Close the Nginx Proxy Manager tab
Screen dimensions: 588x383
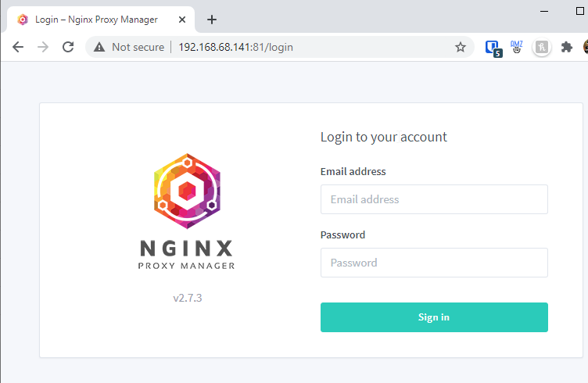pyautogui.click(x=182, y=20)
